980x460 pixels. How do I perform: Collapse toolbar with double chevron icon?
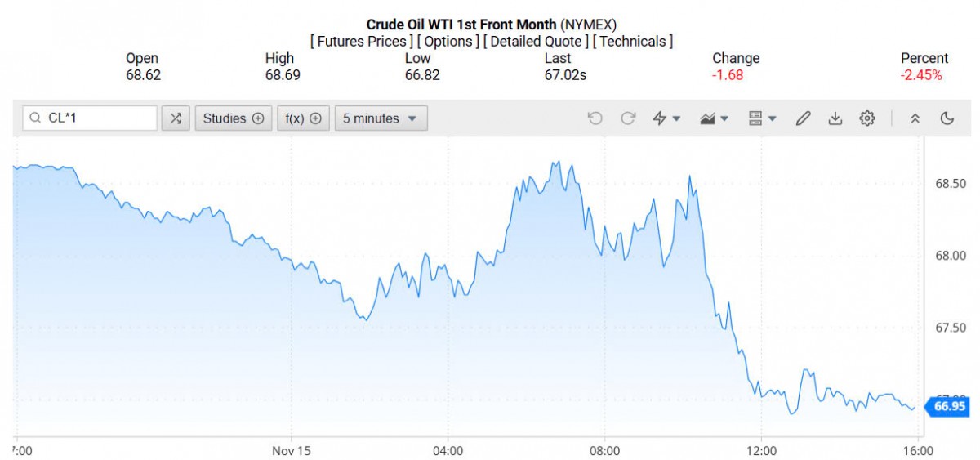(915, 118)
